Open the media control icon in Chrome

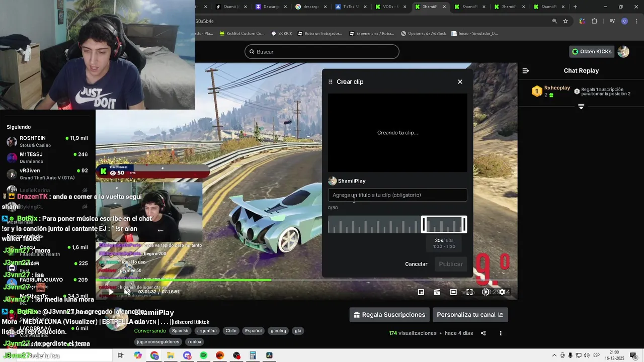click(x=612, y=21)
